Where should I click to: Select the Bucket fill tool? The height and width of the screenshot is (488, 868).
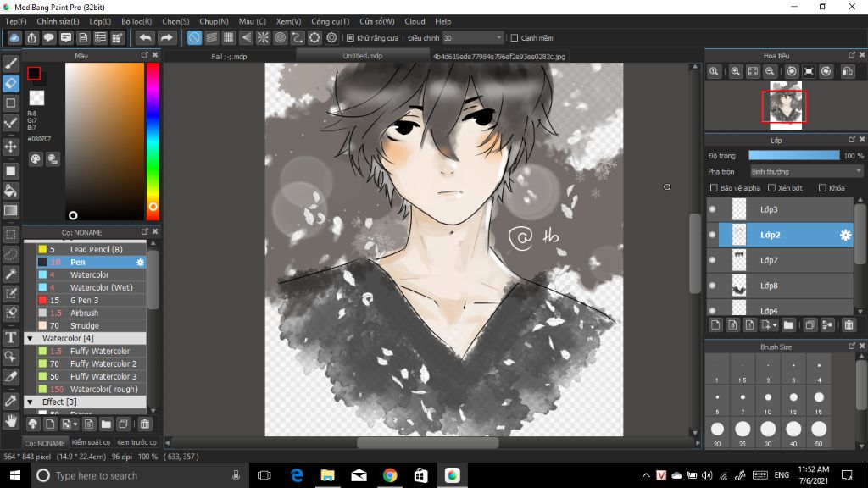pyautogui.click(x=10, y=191)
